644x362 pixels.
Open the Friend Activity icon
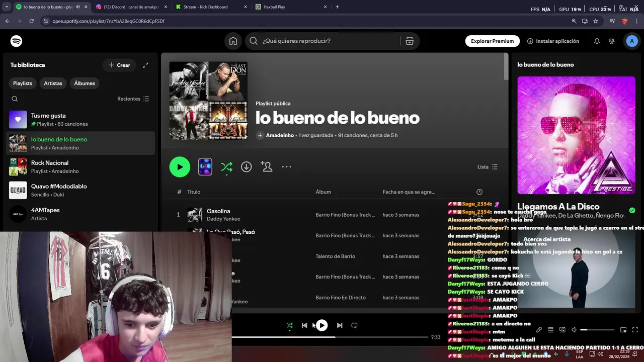[611, 41]
